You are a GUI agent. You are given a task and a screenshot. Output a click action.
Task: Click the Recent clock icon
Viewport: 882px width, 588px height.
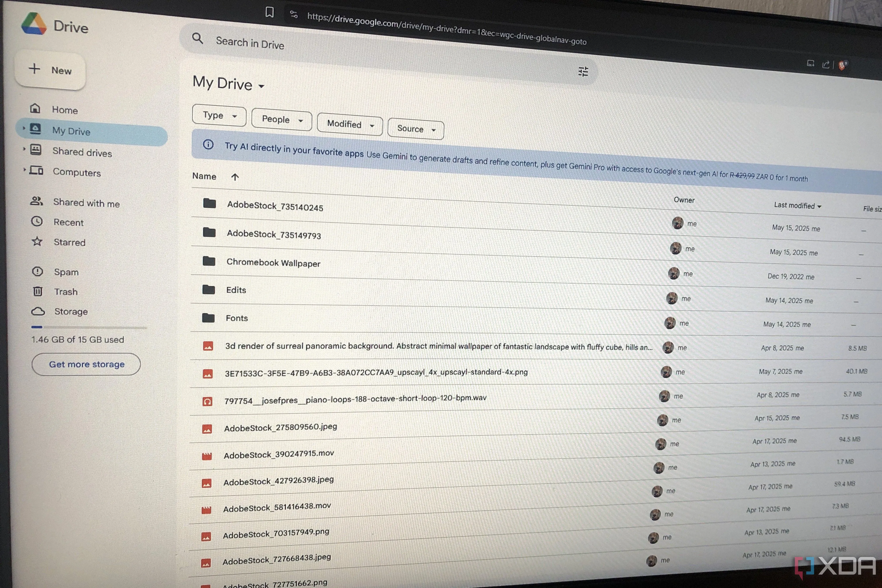(37, 222)
